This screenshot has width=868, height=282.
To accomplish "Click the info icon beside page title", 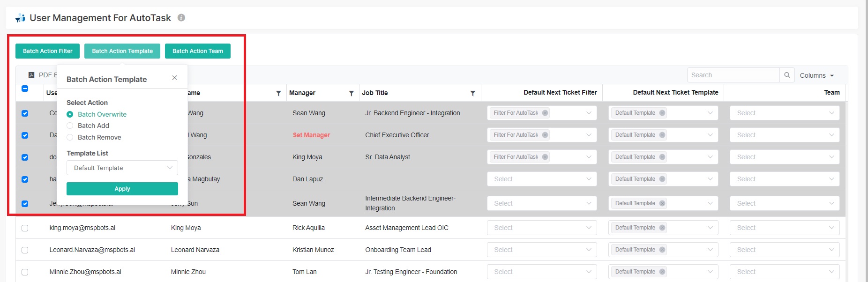I will (181, 18).
